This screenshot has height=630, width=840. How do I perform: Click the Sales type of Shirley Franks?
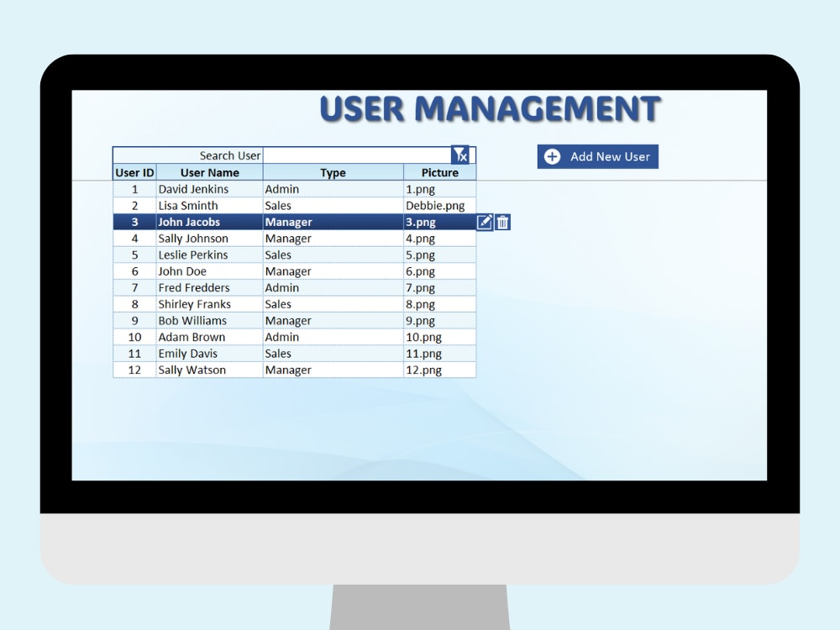(333, 304)
